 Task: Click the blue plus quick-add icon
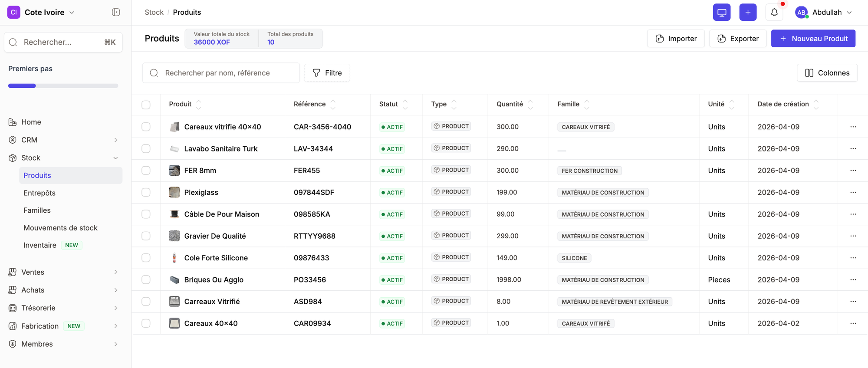pos(747,12)
